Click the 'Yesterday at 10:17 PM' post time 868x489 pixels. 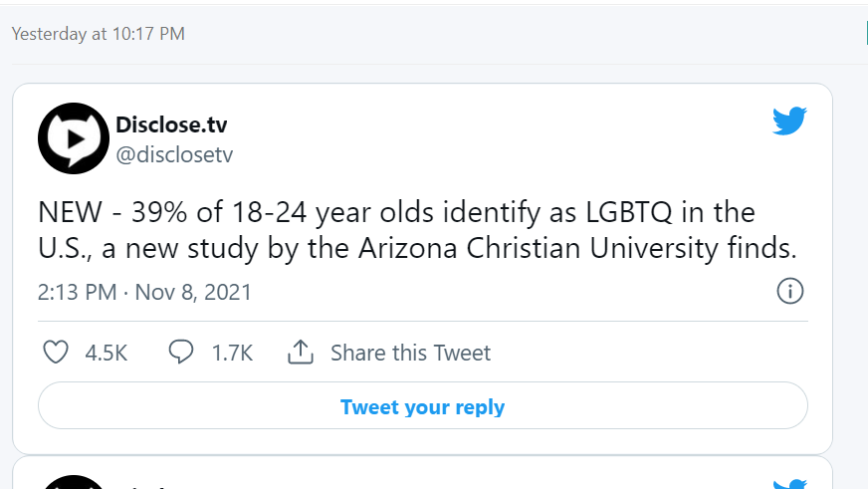tap(98, 34)
